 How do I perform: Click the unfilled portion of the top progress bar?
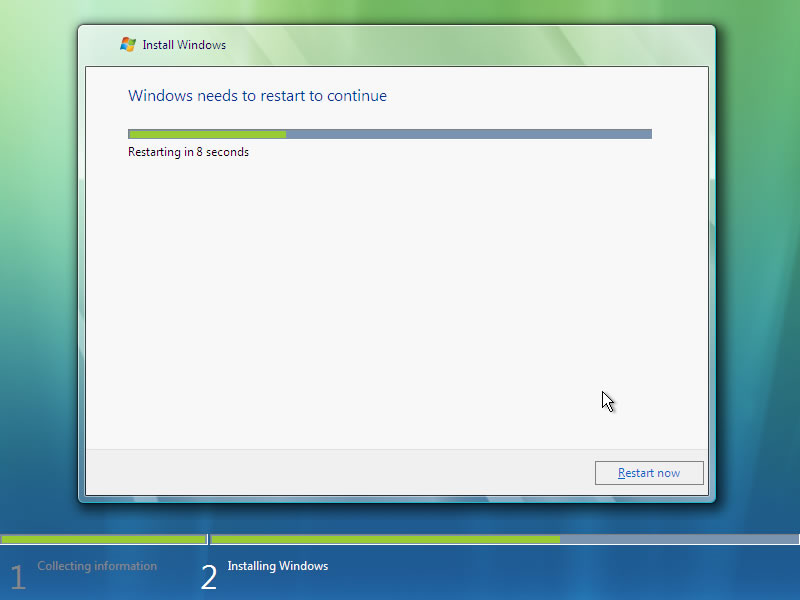coord(470,133)
